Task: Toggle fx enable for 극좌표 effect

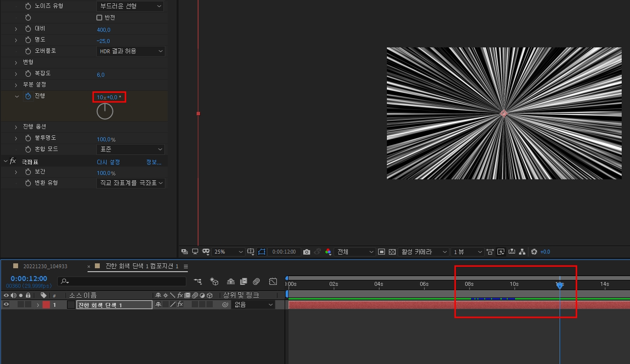Action: pyautogui.click(x=13, y=161)
